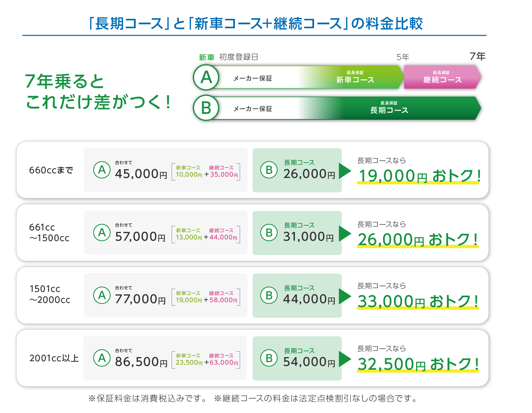
Task: Click the 33,000円 おトク savings text
Action: point(418,301)
